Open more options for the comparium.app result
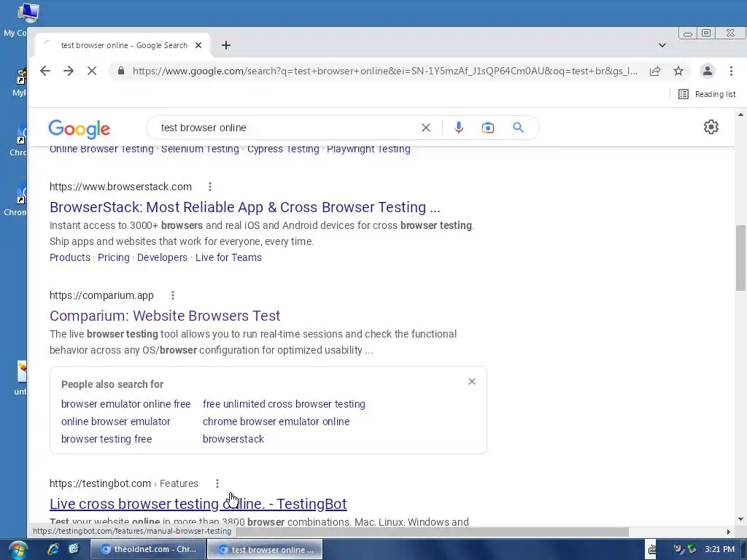Image resolution: width=747 pixels, height=560 pixels. [173, 295]
